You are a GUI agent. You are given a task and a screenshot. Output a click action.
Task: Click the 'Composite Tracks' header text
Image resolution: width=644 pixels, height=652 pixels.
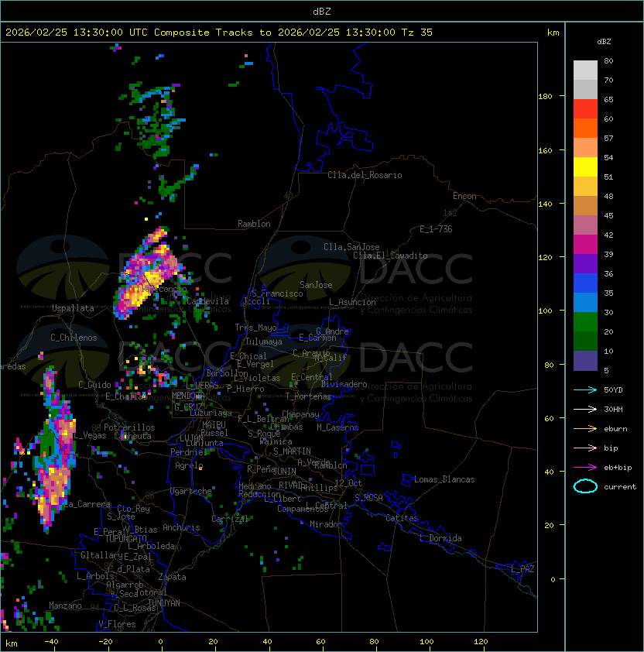[204, 33]
